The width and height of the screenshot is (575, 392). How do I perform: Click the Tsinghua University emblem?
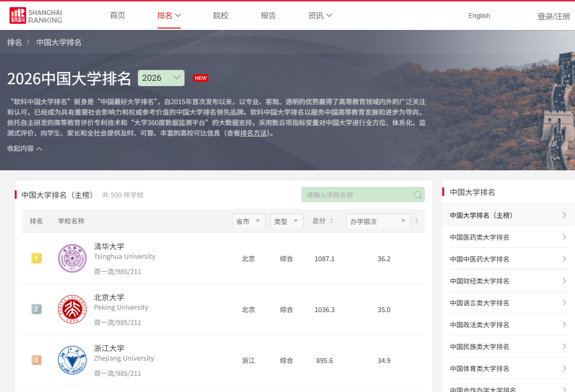click(72, 258)
